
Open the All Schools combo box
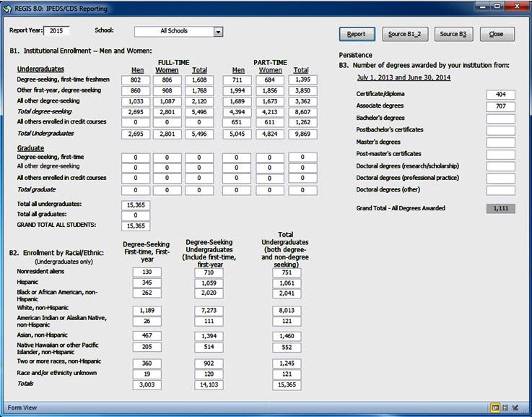tap(174, 32)
